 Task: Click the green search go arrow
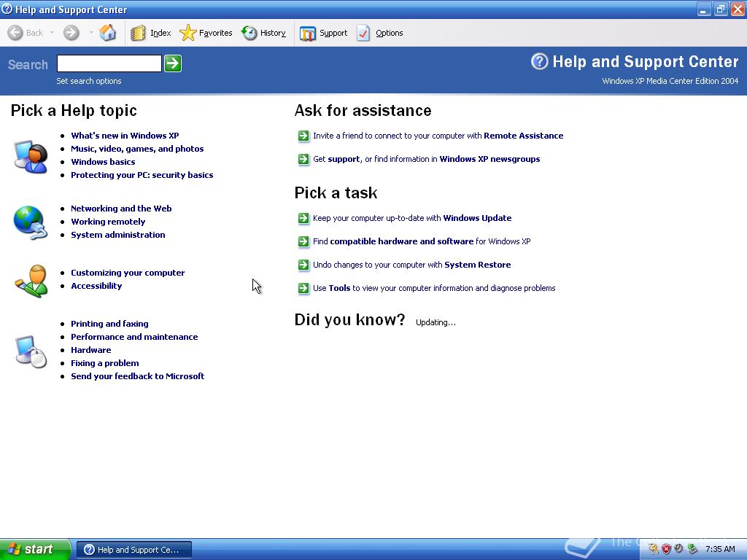172,63
